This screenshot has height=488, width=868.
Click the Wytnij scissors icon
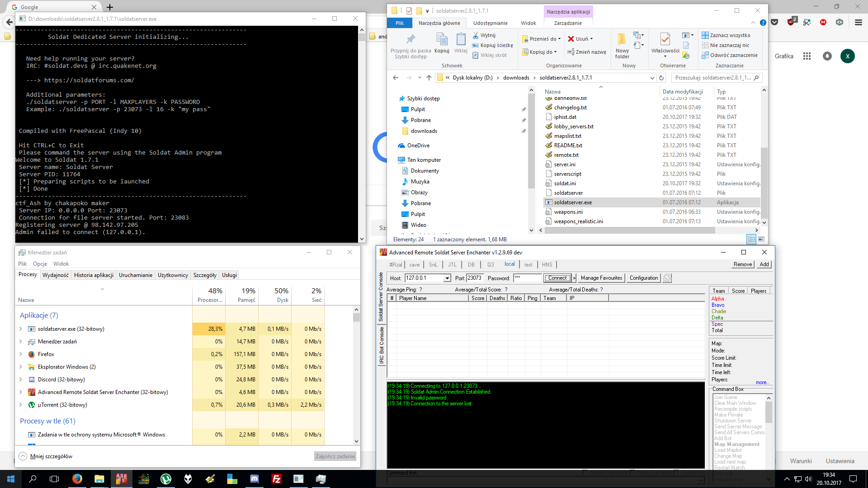(476, 35)
